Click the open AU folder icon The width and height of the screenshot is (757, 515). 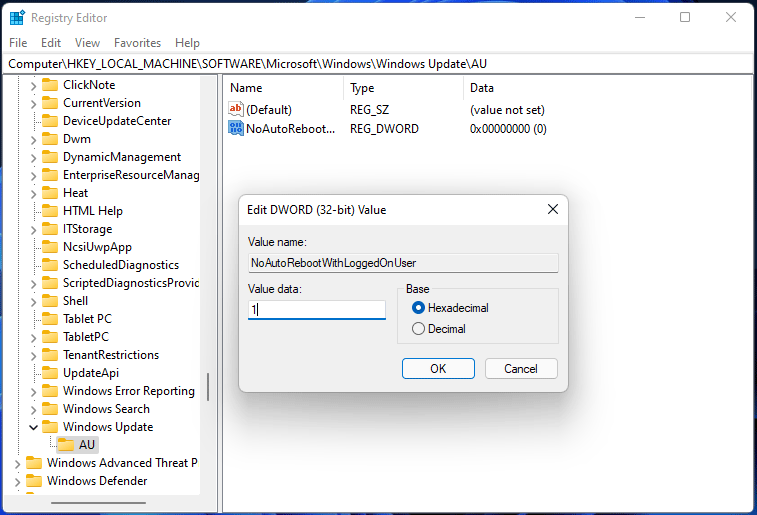pyautogui.click(x=66, y=445)
